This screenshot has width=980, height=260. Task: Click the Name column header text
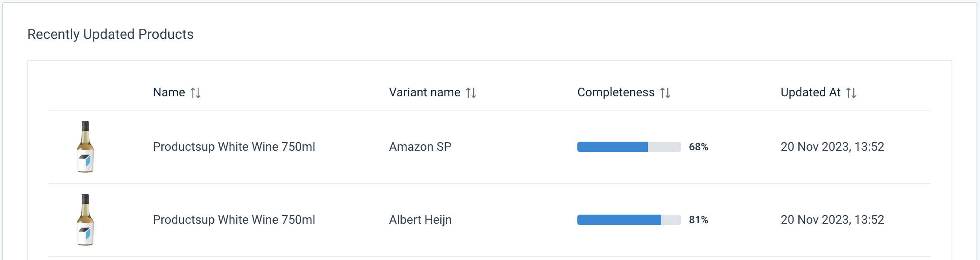pyautogui.click(x=169, y=92)
